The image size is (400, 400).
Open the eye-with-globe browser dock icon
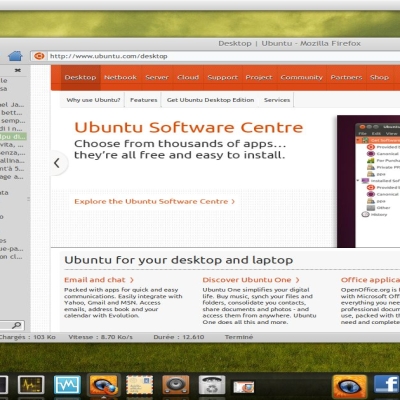click(x=103, y=385)
